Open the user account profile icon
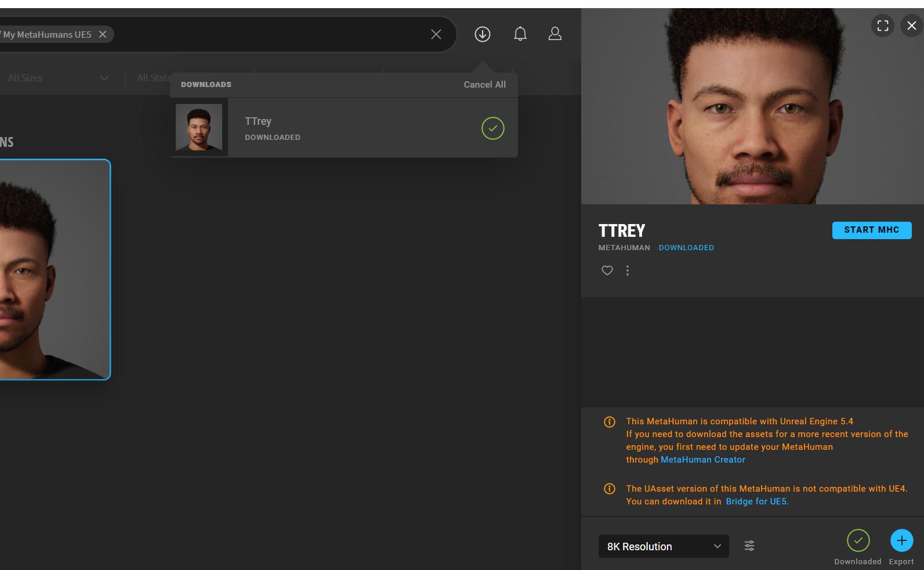 555,34
